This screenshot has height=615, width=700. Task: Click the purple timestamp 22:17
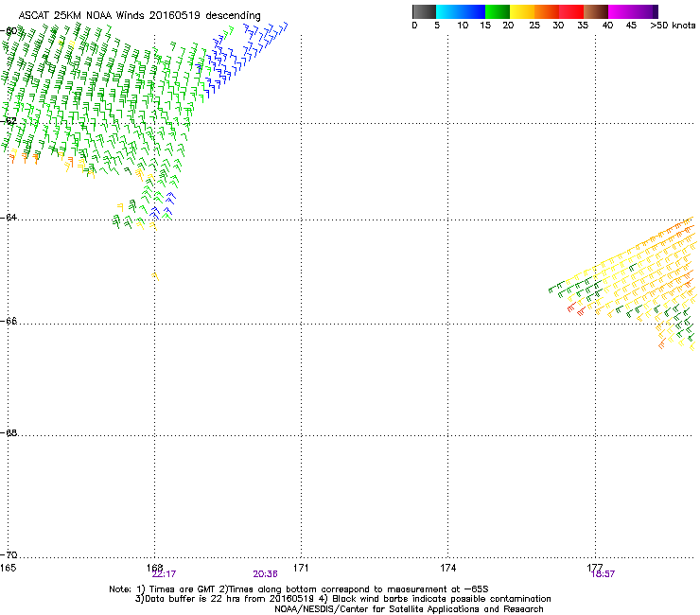click(164, 574)
